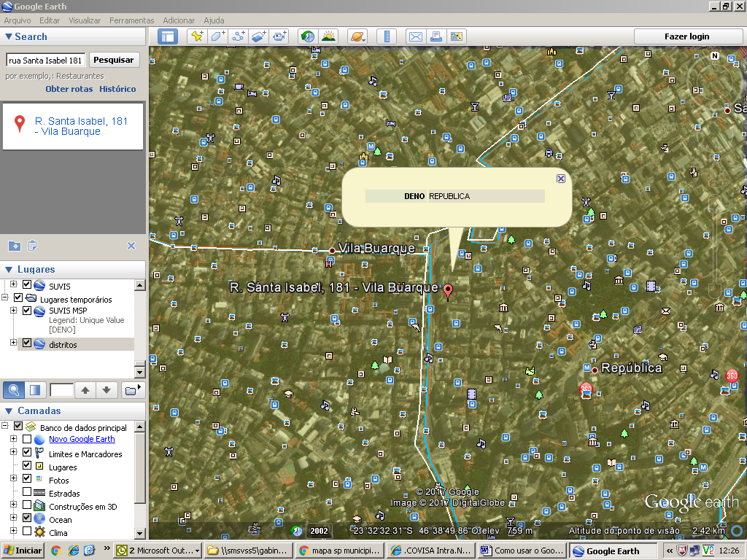Toggle the sidebar visibility button
The width and height of the screenshot is (747, 560).
168,36
